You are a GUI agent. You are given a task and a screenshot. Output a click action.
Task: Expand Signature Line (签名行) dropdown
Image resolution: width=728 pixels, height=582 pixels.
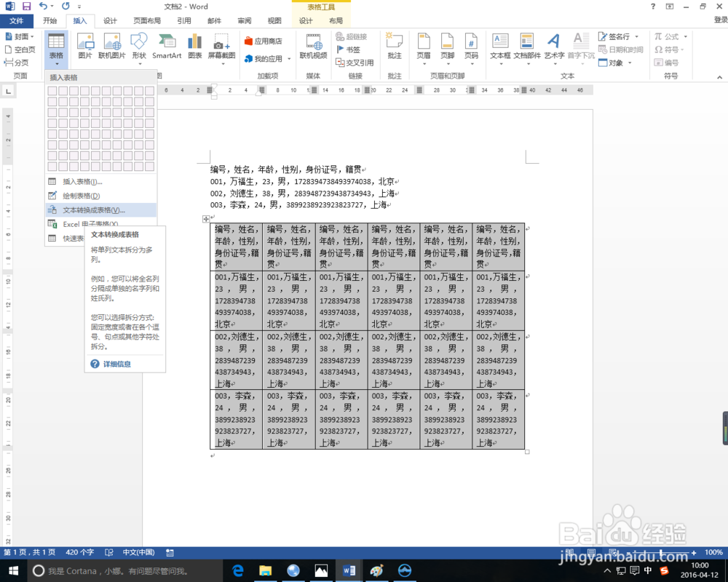636,36
